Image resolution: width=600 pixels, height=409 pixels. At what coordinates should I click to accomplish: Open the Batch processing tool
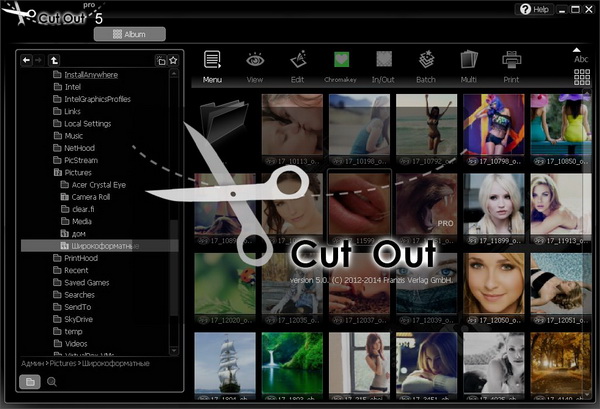coord(426,62)
